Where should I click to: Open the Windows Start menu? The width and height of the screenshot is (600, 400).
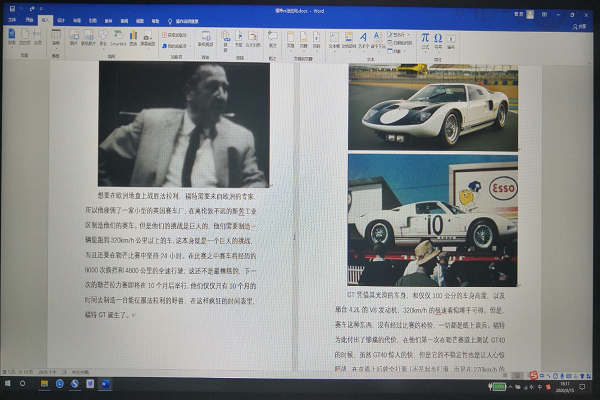pyautogui.click(x=10, y=383)
